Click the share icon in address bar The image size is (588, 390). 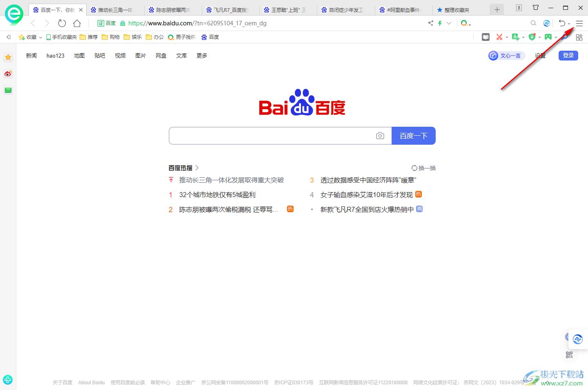430,23
